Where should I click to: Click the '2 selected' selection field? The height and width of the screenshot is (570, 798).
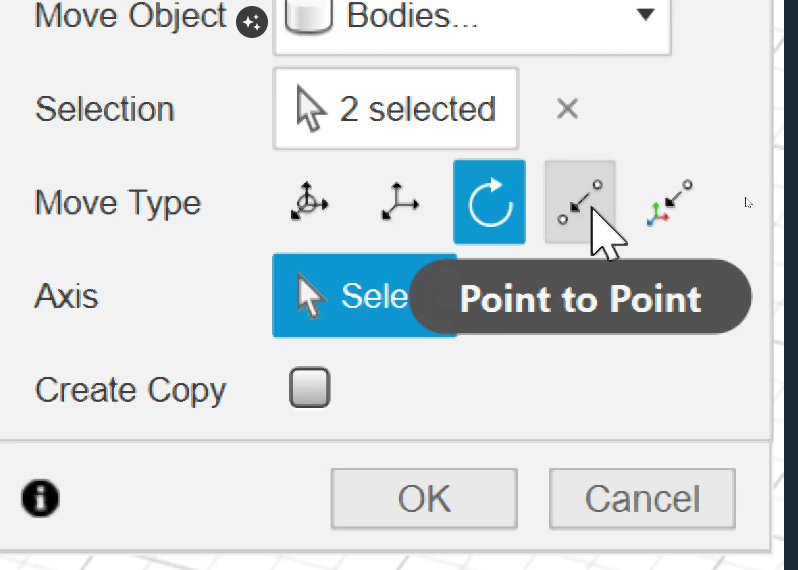coord(396,108)
